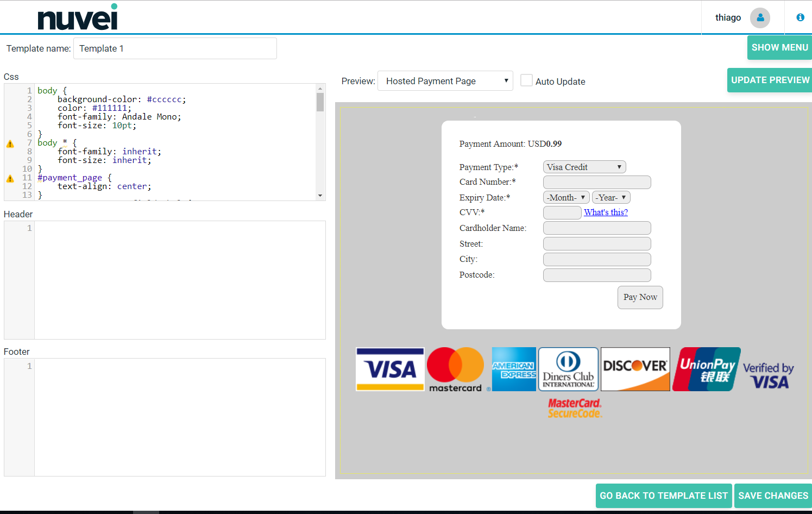Click the Visa card logo
The image size is (812, 514).
(390, 369)
